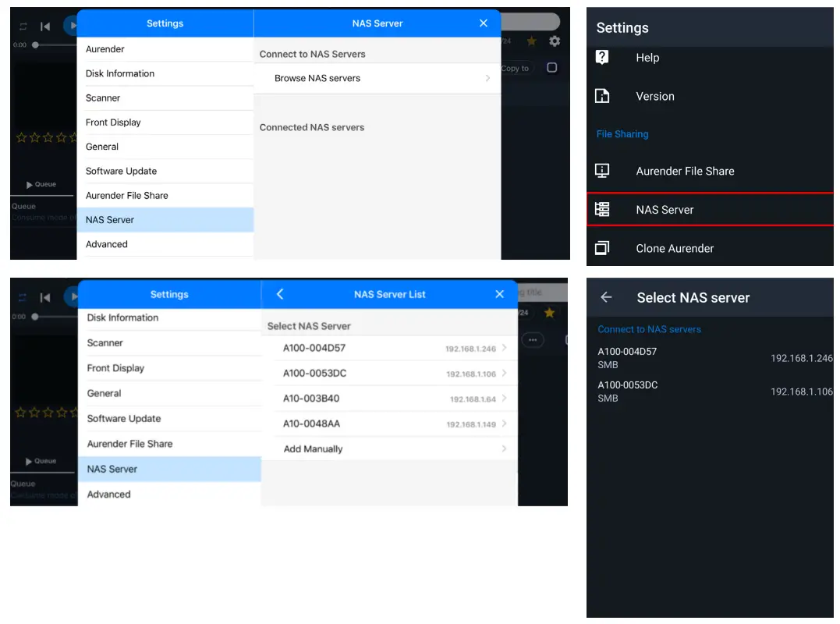840x624 pixels.
Task: Toggle repeat icon behind NAS Server dialog
Action: pos(23,27)
